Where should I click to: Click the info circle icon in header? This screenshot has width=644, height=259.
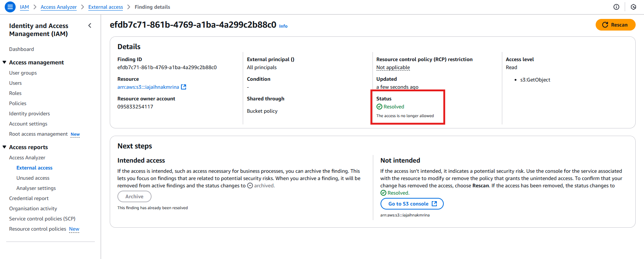tap(616, 7)
